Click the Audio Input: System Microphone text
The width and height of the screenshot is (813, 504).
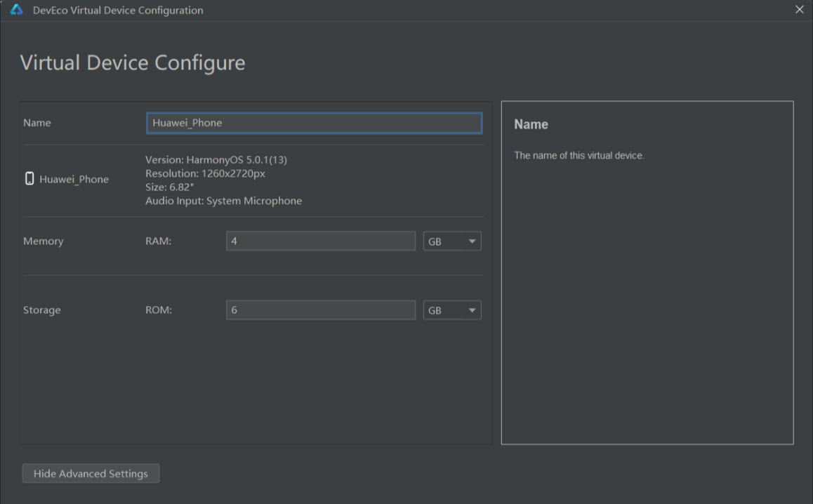pos(223,201)
